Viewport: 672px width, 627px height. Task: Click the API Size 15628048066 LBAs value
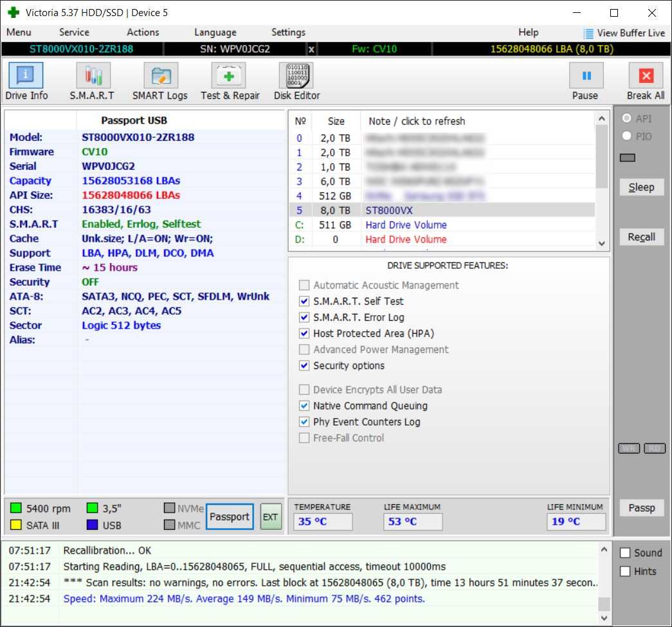click(131, 195)
